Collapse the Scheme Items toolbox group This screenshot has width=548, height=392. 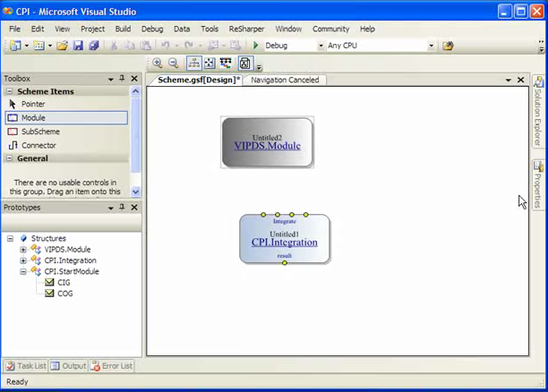pyautogui.click(x=9, y=91)
